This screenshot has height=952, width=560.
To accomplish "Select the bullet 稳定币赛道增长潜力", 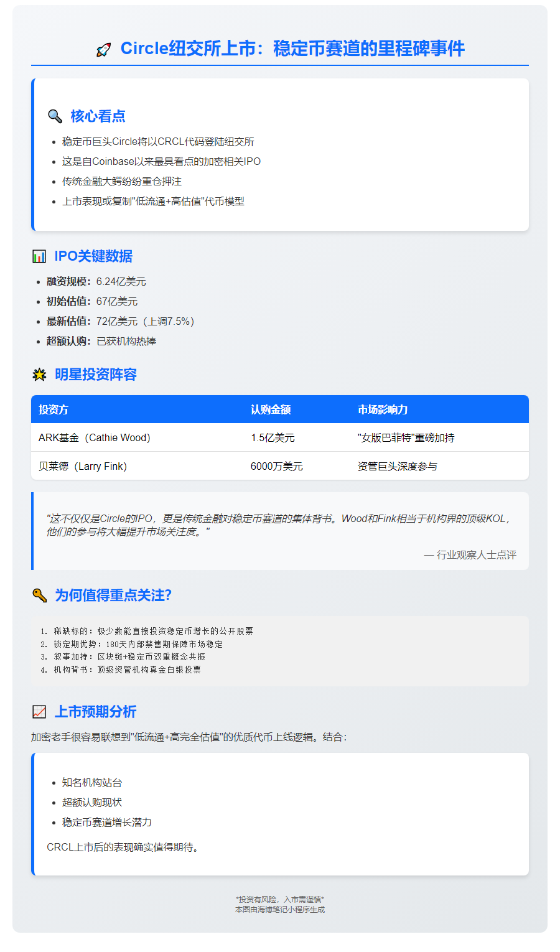I will [107, 823].
